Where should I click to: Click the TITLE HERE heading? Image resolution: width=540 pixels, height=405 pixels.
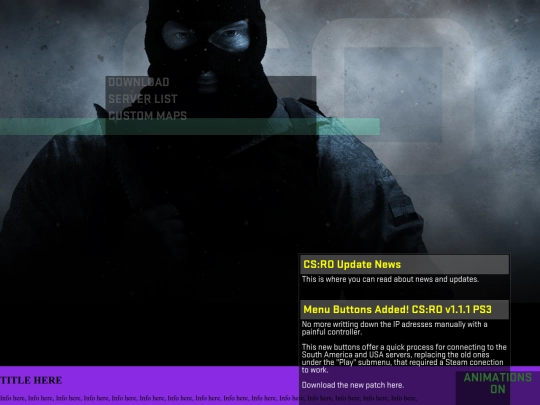(31, 380)
